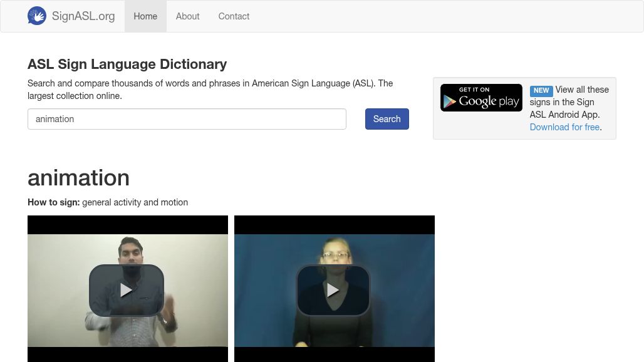Click the play button on the man's video

pos(127,289)
